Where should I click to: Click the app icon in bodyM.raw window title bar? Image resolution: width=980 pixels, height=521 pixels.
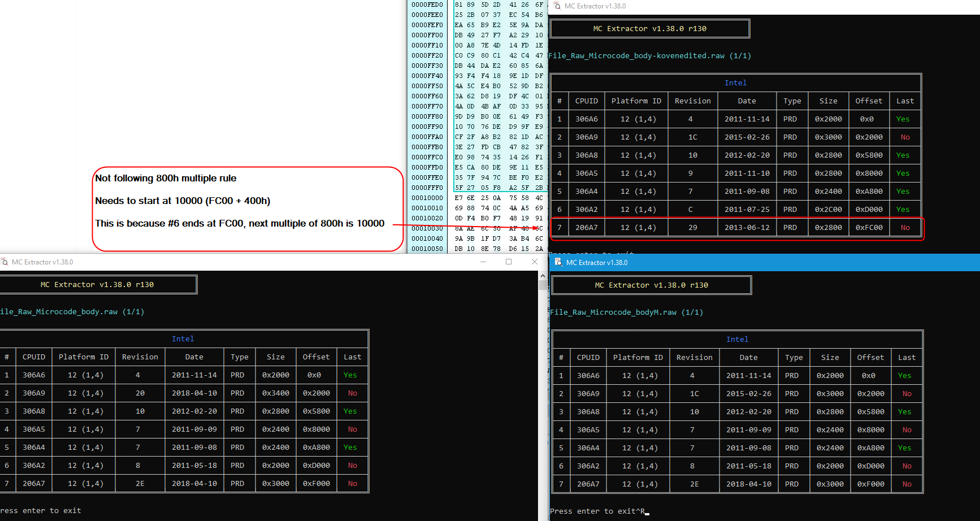pyautogui.click(x=558, y=262)
